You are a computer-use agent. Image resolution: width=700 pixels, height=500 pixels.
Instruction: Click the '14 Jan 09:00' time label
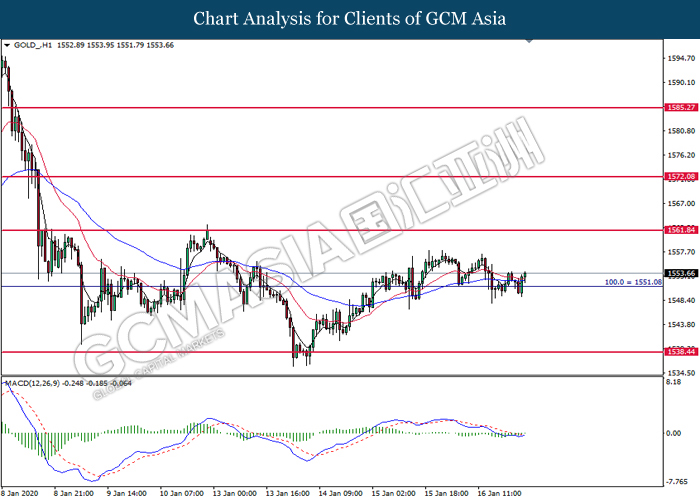click(340, 493)
